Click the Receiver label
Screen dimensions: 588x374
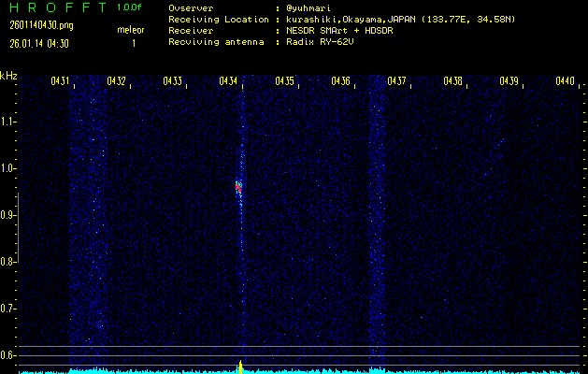coord(191,31)
